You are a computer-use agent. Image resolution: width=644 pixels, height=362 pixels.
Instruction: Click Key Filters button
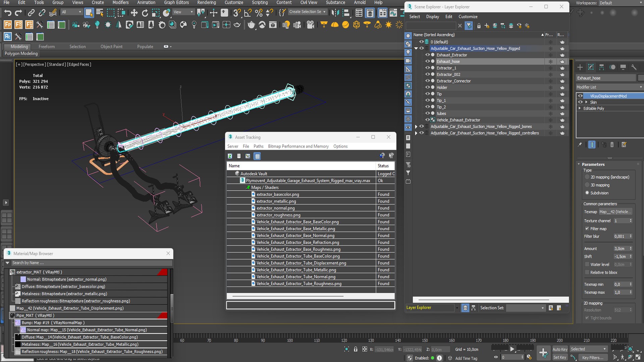[x=593, y=358]
